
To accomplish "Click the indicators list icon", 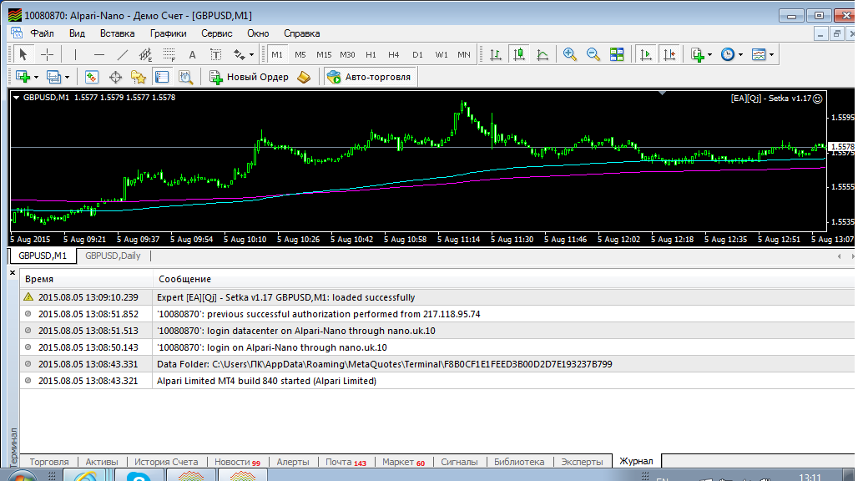I will pos(698,54).
